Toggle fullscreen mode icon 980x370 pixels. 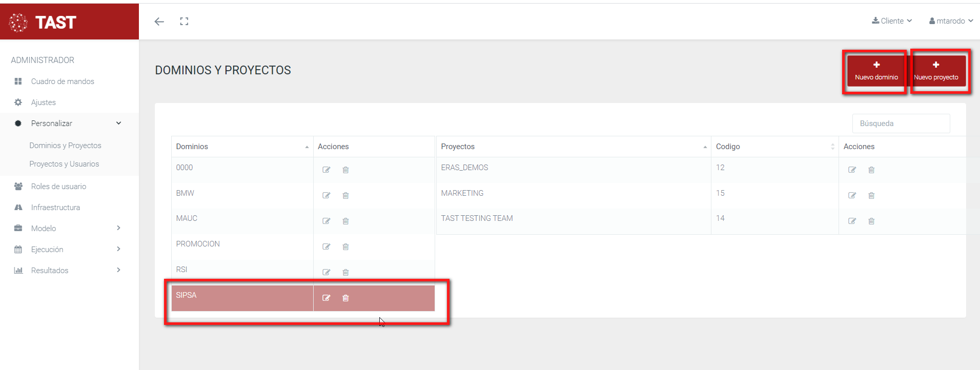tap(184, 22)
